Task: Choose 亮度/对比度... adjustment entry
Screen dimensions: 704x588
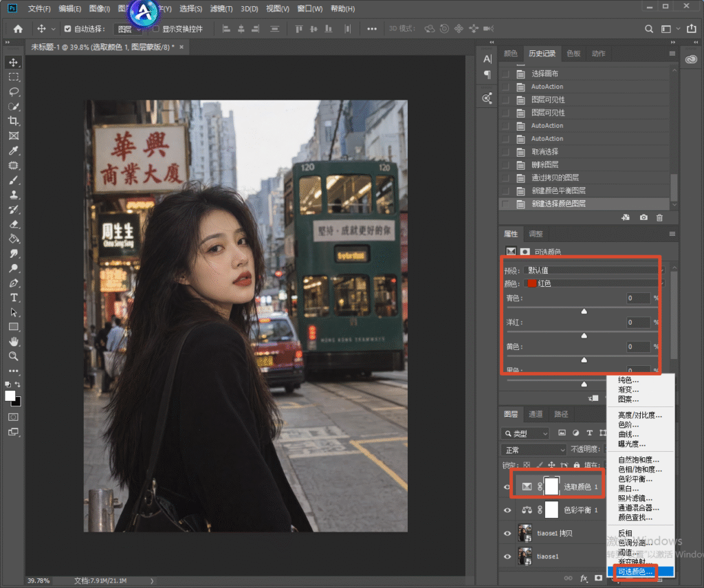Action: point(640,415)
